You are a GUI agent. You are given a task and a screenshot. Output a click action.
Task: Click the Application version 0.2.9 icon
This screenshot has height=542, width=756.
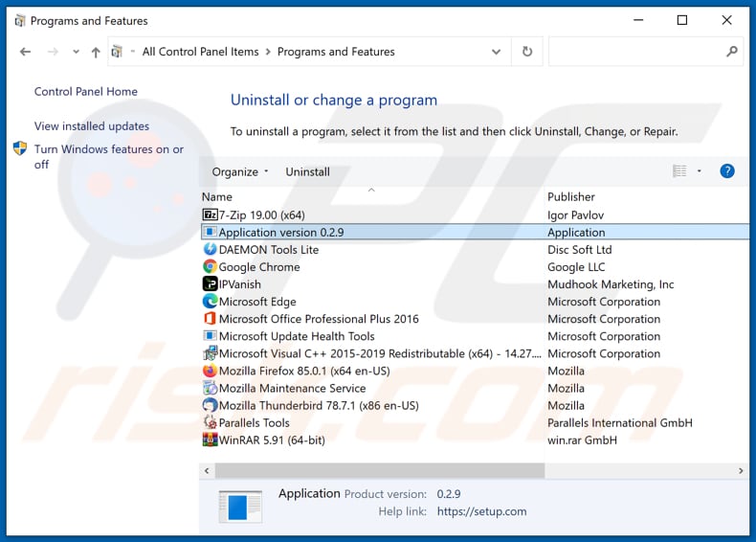tap(210, 232)
